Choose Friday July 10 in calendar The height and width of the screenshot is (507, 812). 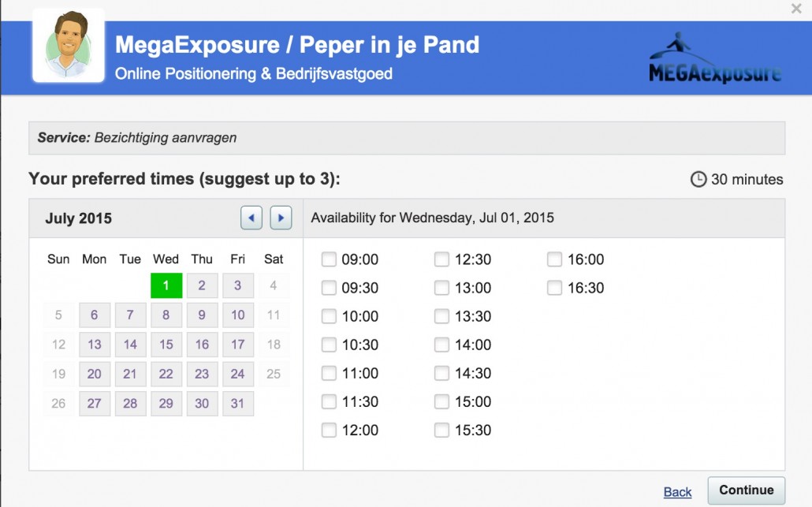click(x=238, y=315)
